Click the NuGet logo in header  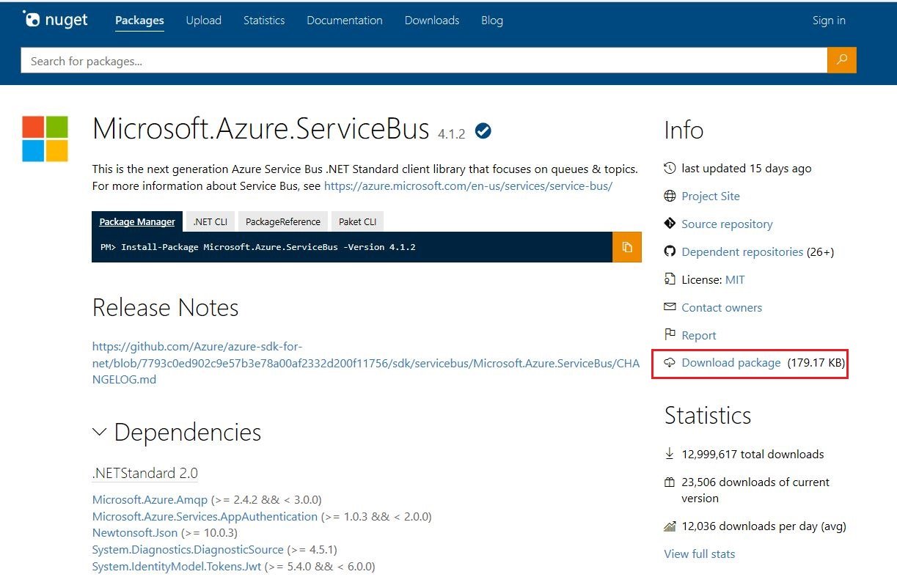point(56,20)
